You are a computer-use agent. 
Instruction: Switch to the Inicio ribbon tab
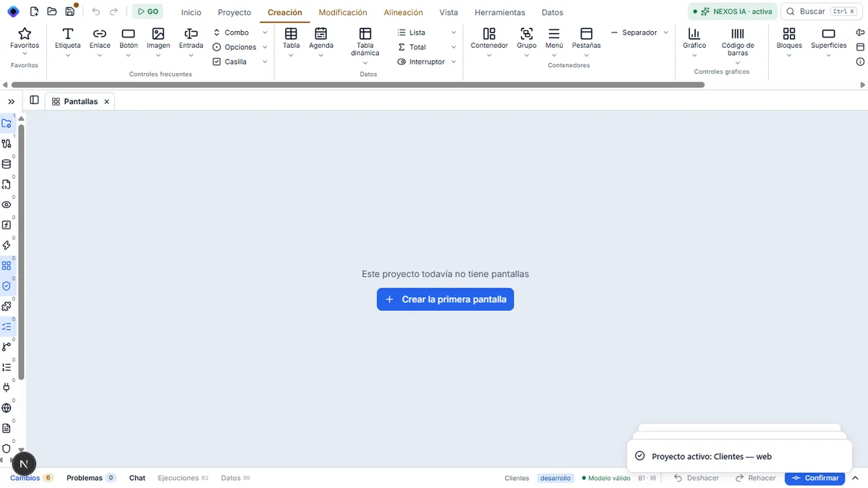(x=191, y=12)
